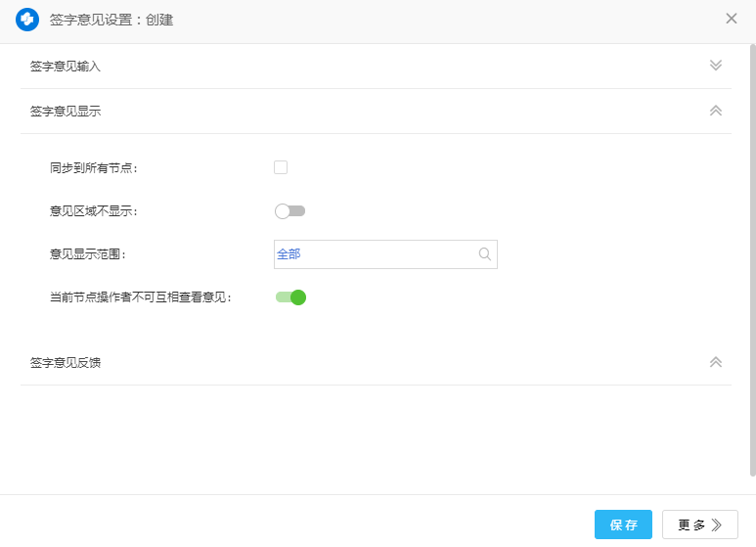Click the 全部 value in range field
The image size is (756, 547).
pos(289,254)
